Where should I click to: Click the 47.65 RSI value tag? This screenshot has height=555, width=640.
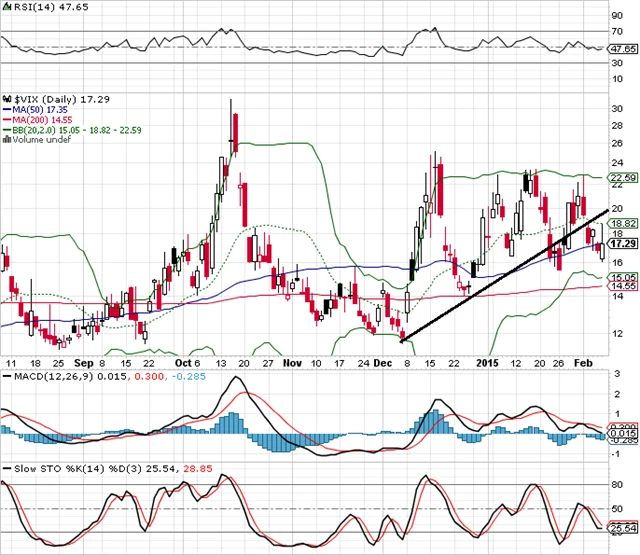point(622,47)
